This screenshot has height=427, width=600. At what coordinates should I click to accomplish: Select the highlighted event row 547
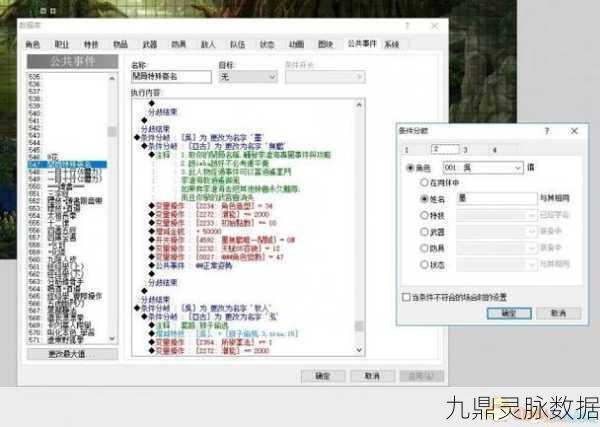[67, 165]
